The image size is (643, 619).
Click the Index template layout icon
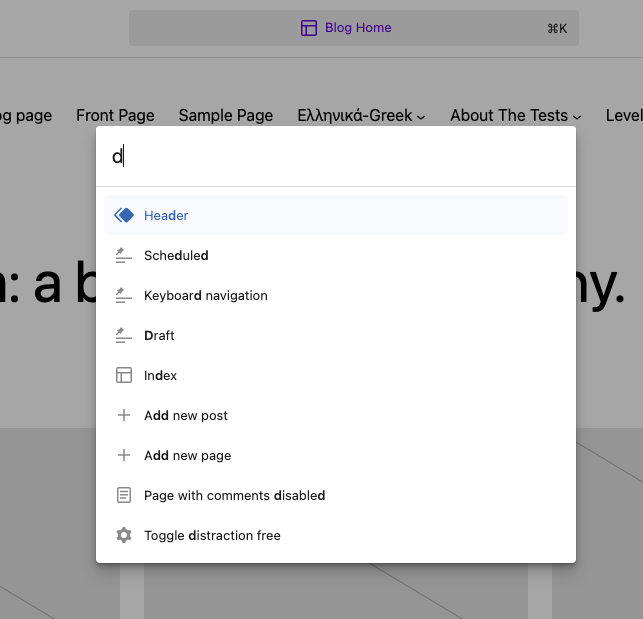point(124,375)
